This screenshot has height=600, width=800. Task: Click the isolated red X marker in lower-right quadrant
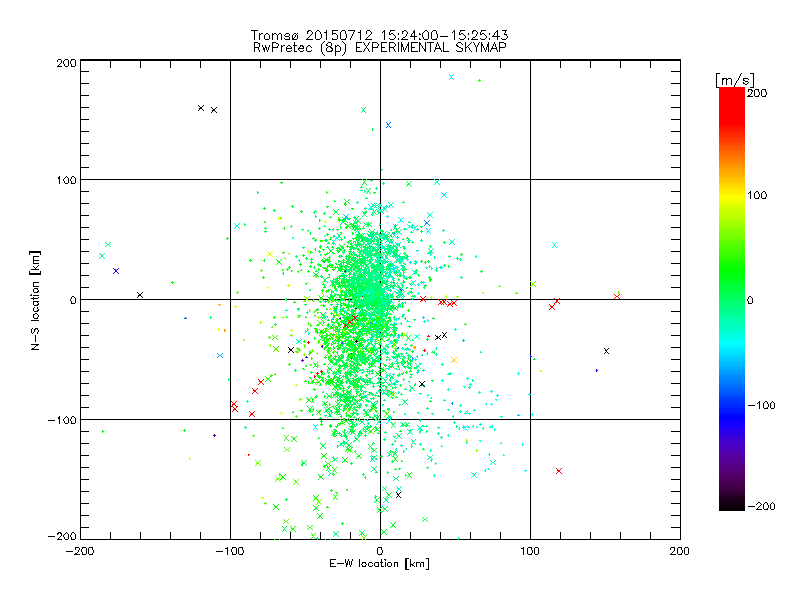[x=559, y=471]
